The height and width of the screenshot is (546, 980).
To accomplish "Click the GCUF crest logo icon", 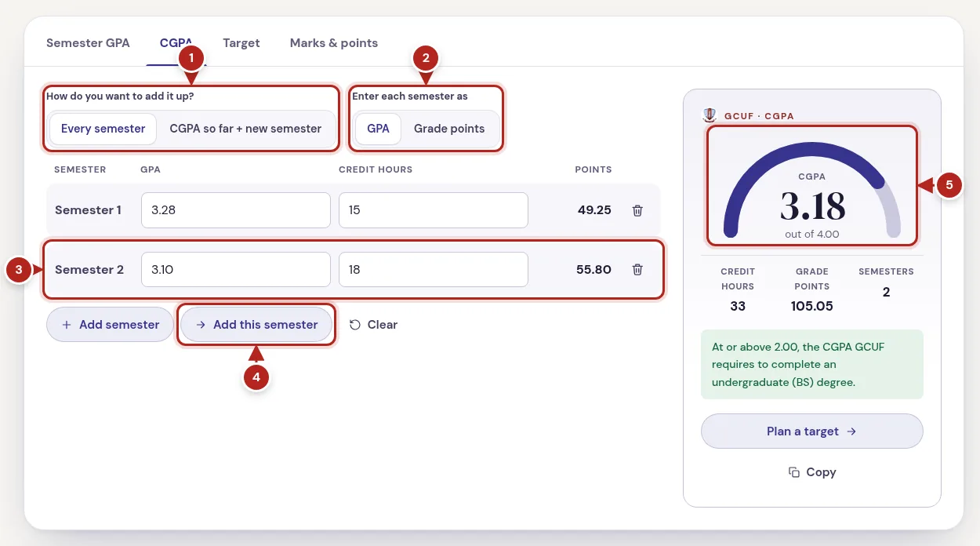I will click(710, 115).
